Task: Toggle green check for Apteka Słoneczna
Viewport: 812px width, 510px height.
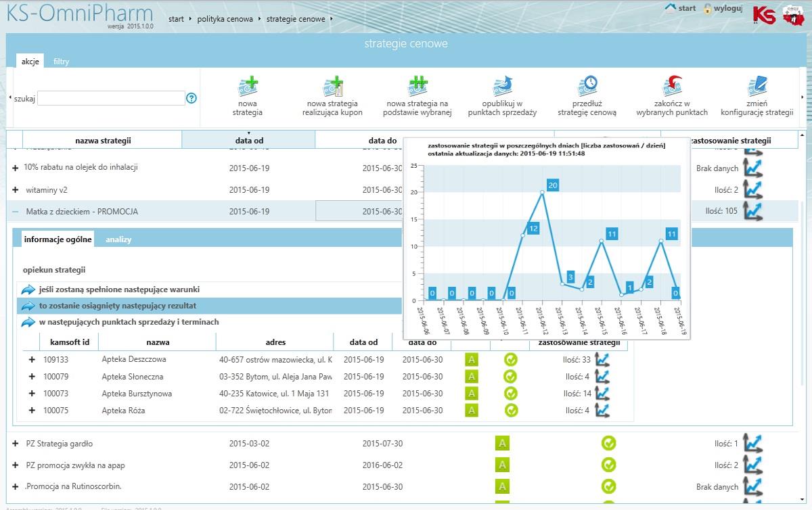Action: (x=511, y=376)
